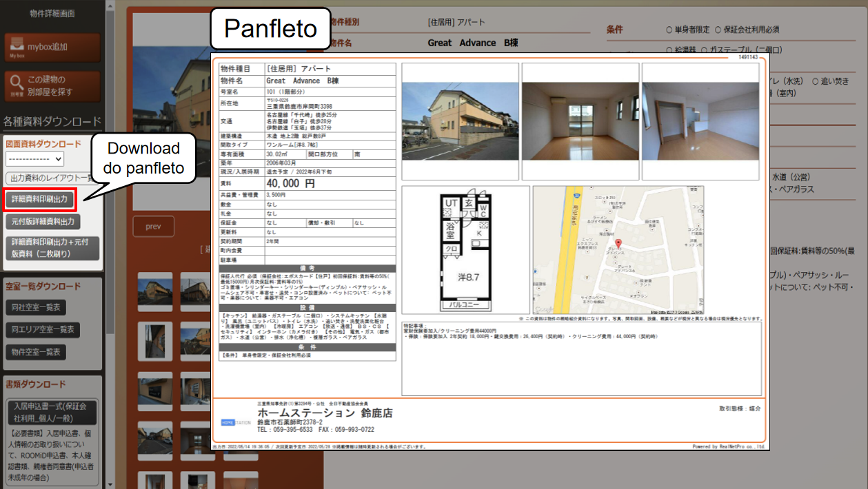
Task: Open 入居申込書一式 document link
Action: coord(52,411)
